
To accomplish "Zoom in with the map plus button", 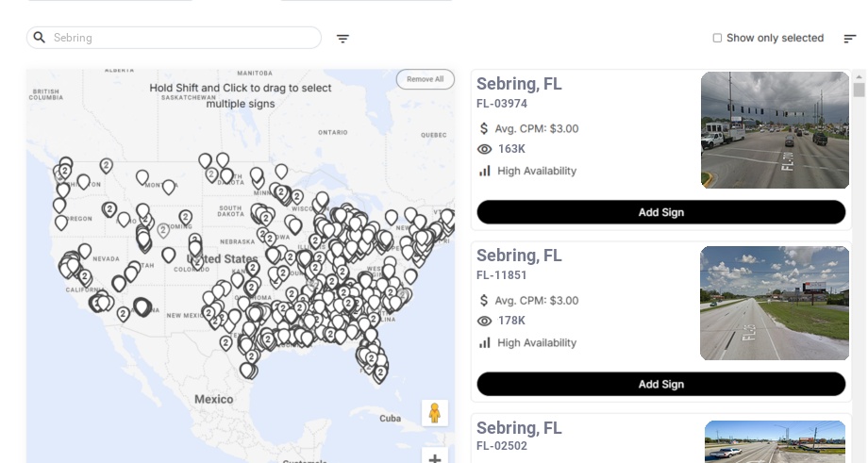I will pyautogui.click(x=435, y=458).
